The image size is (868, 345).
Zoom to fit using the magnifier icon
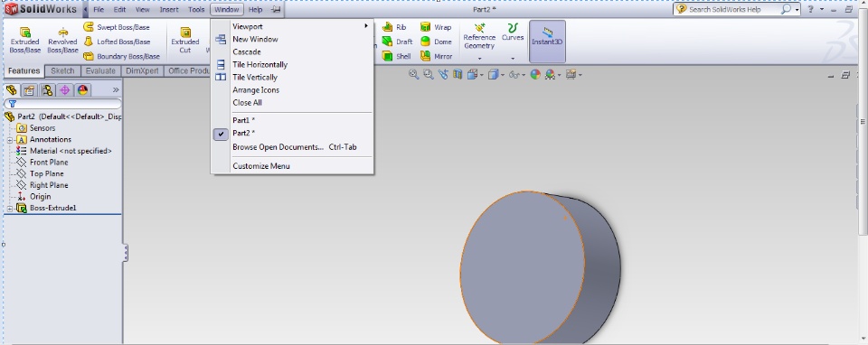click(413, 74)
